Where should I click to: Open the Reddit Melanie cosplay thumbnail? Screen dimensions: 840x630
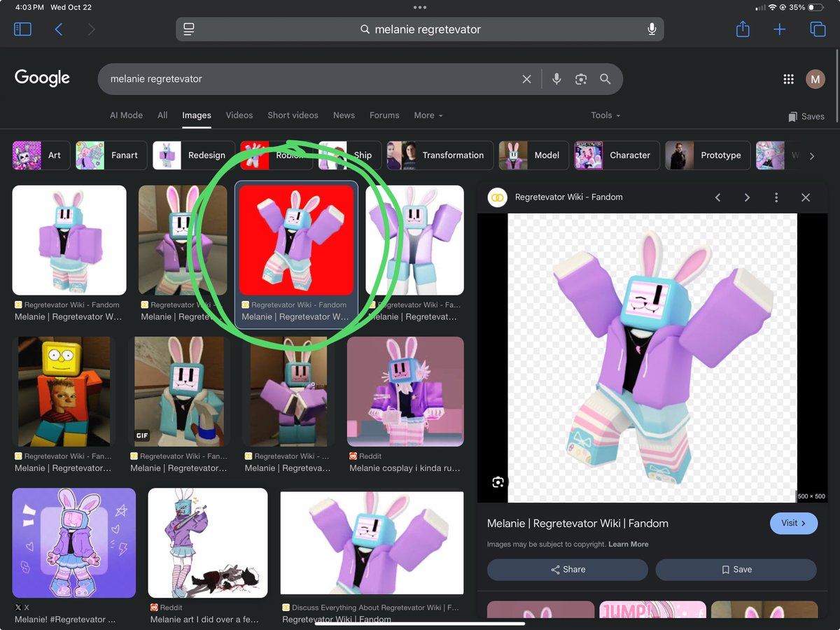point(405,392)
